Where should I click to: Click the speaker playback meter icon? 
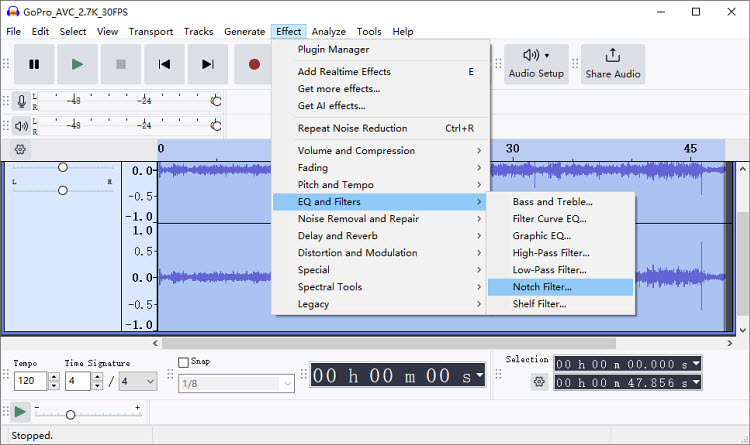[21, 126]
